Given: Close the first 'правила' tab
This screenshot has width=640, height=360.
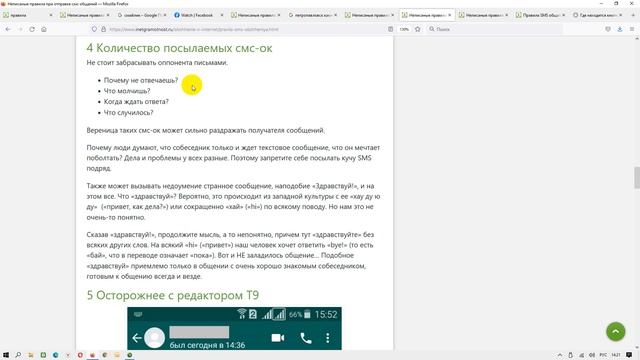Looking at the screenshot, I should click(x=51, y=15).
